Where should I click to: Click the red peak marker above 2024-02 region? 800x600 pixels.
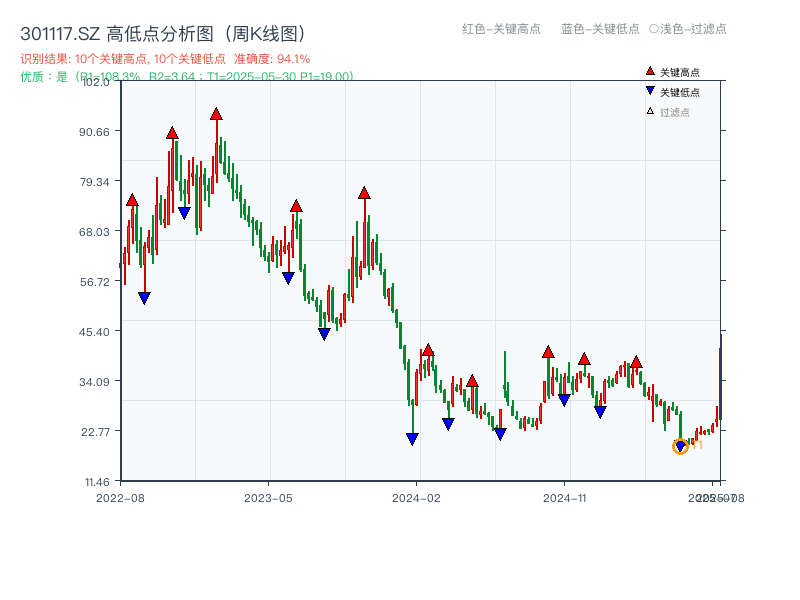[429, 350]
